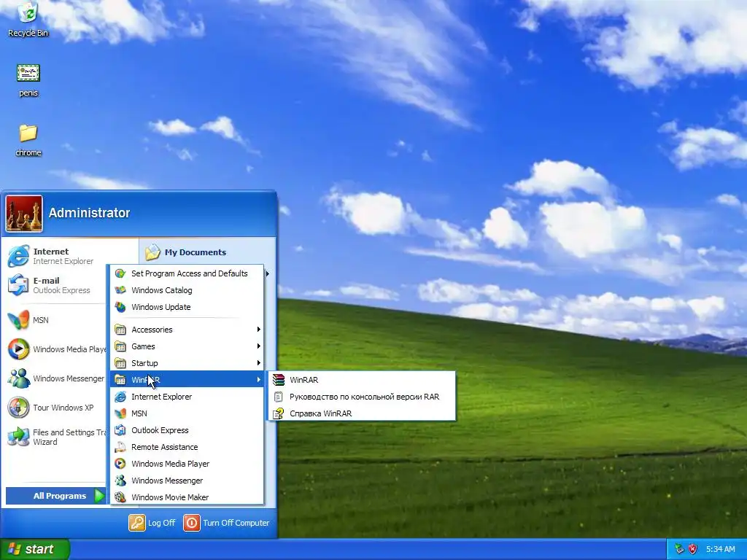
Task: Open Windows Catalog
Action: tap(187, 290)
